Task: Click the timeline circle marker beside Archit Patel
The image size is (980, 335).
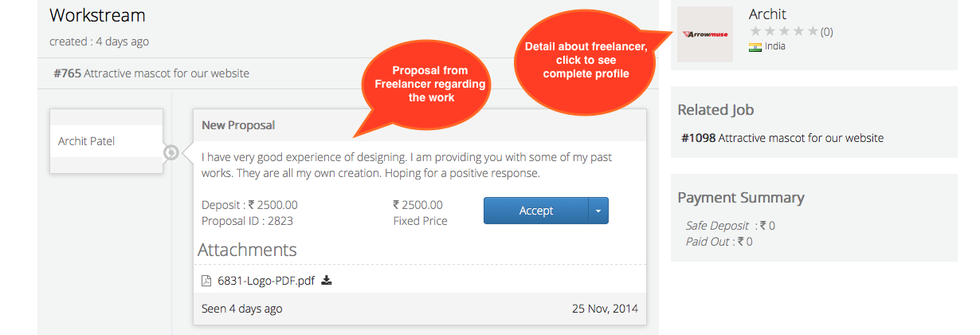Action: click(171, 152)
